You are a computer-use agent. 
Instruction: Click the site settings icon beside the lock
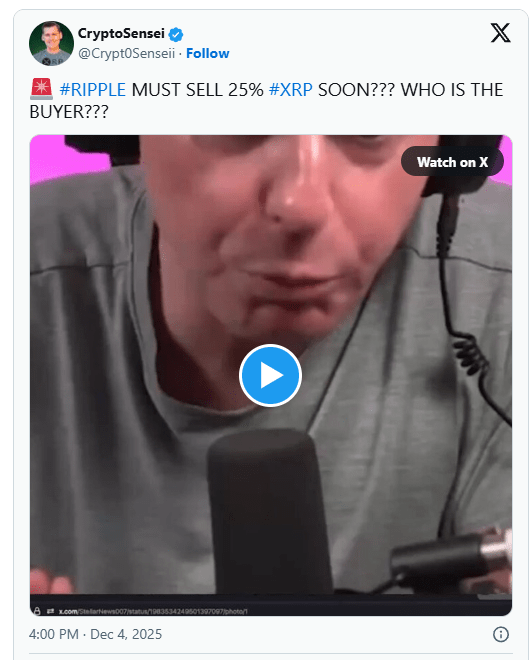(51, 611)
